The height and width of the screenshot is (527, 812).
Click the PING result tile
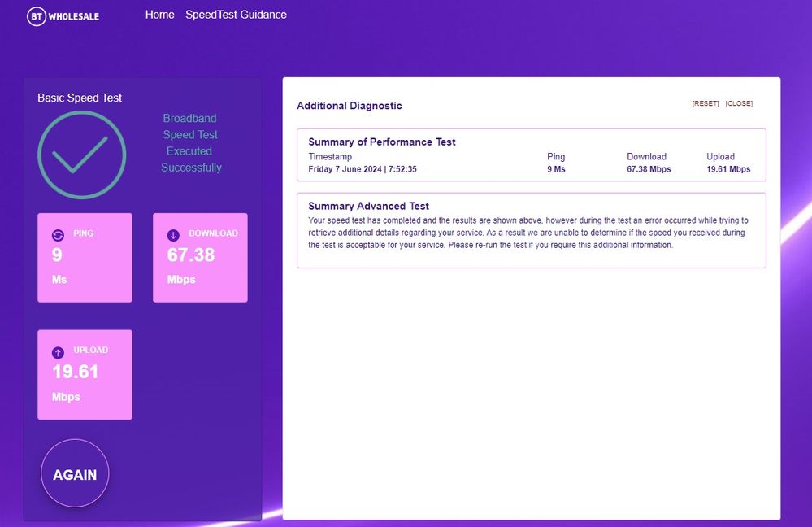pos(85,257)
